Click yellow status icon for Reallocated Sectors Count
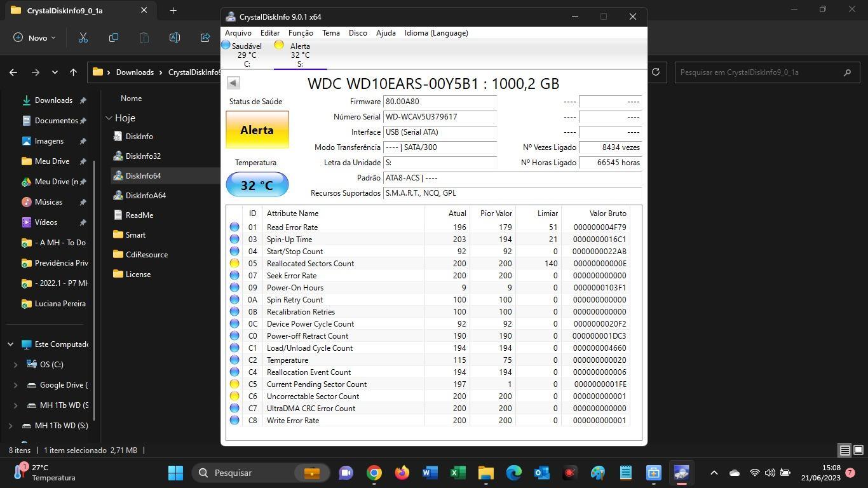868x488 pixels. tap(234, 263)
